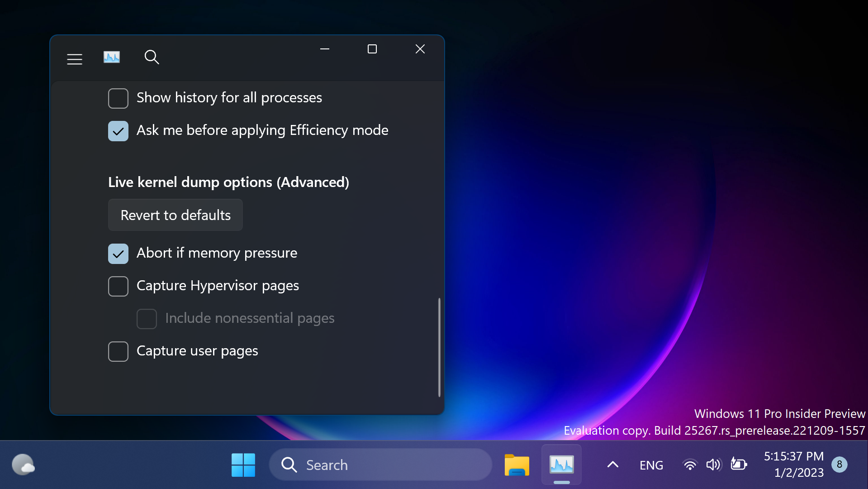Screen dimensions: 868x489
Task: Open Wi-Fi settings from system tray
Action: [x=690, y=465]
